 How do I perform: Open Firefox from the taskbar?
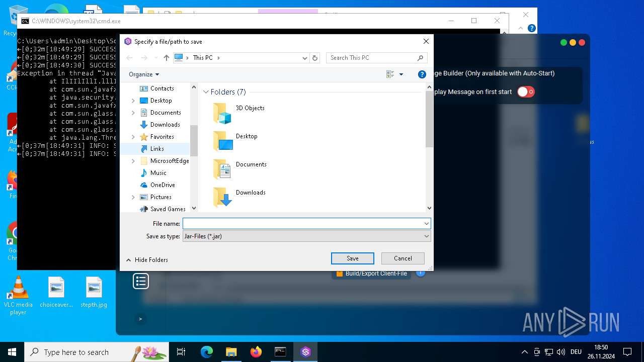[x=256, y=352]
